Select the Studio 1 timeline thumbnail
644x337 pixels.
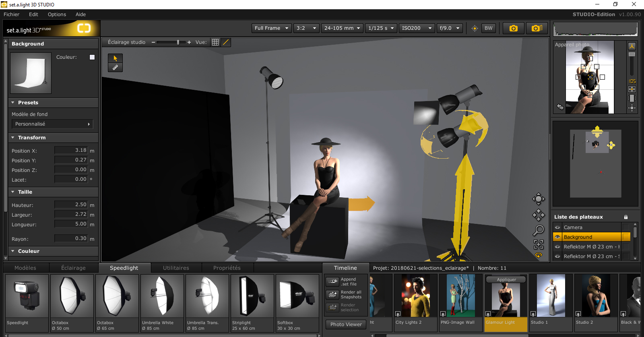pyautogui.click(x=551, y=303)
